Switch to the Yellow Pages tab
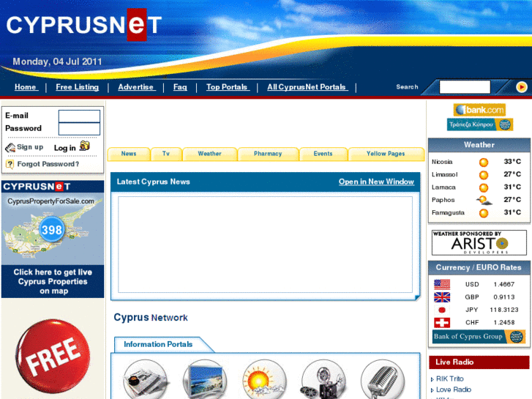This screenshot has height=399, width=532. click(386, 154)
